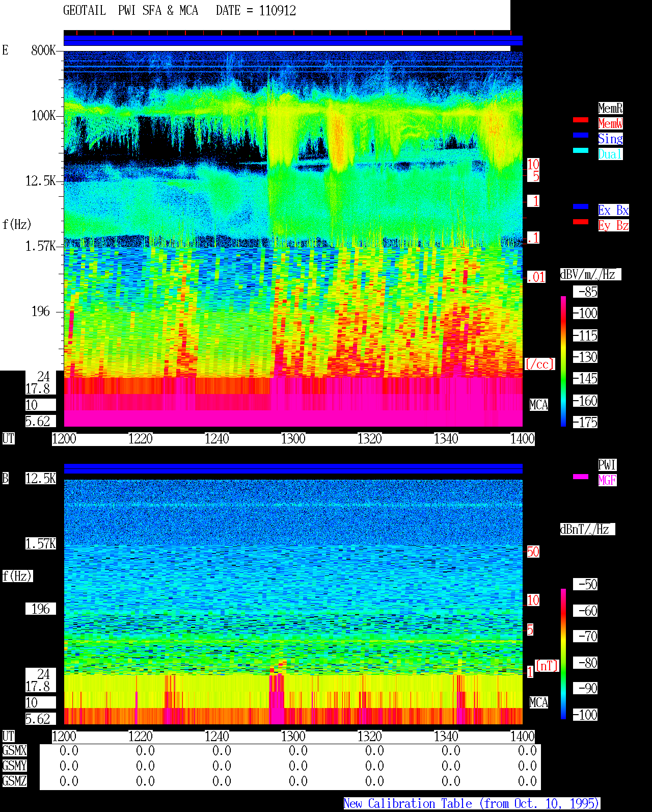Screen dimensions: 652x812
Task: Click the -130 color scale value
Action: point(585,357)
